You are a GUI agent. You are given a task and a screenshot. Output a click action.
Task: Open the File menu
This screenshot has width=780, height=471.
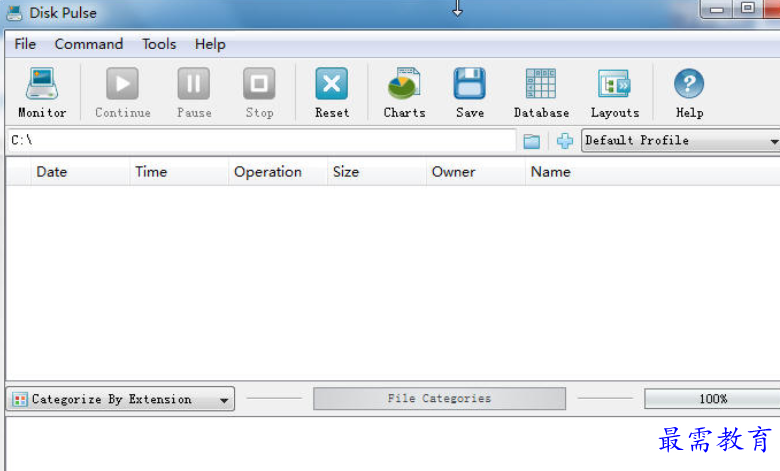(x=25, y=44)
